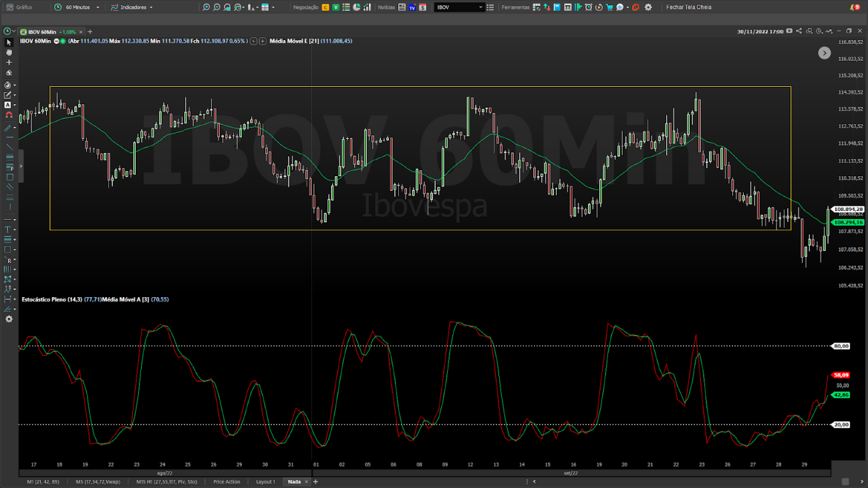Select the eraser tool
Image resolution: width=868 pixels, height=488 pixels.
click(9, 73)
